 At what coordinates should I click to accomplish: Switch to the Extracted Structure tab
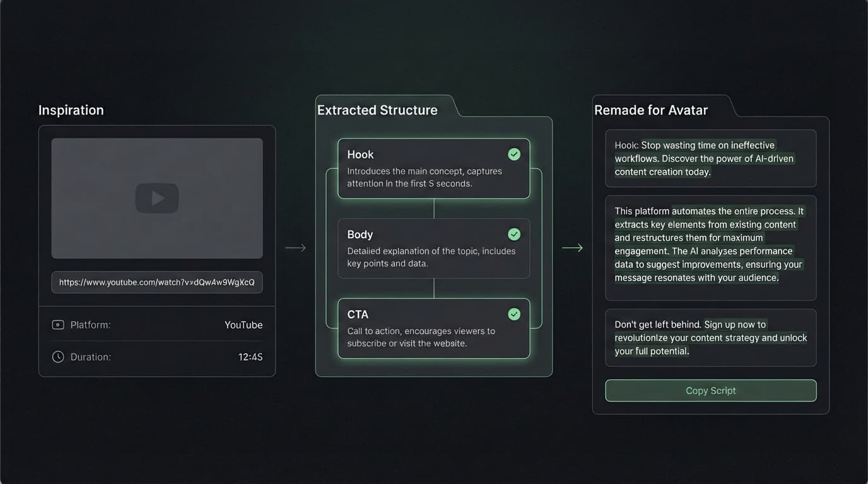coord(377,109)
